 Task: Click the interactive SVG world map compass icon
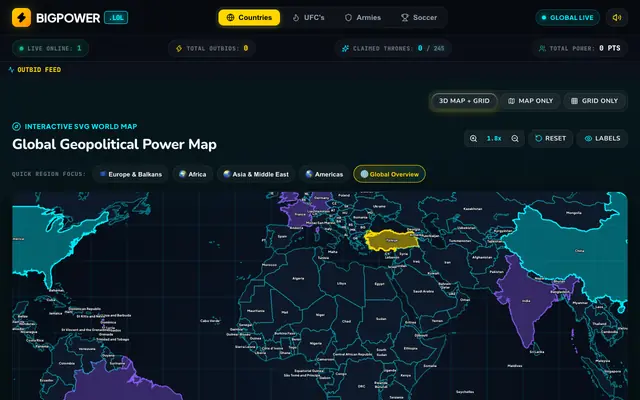click(x=16, y=127)
